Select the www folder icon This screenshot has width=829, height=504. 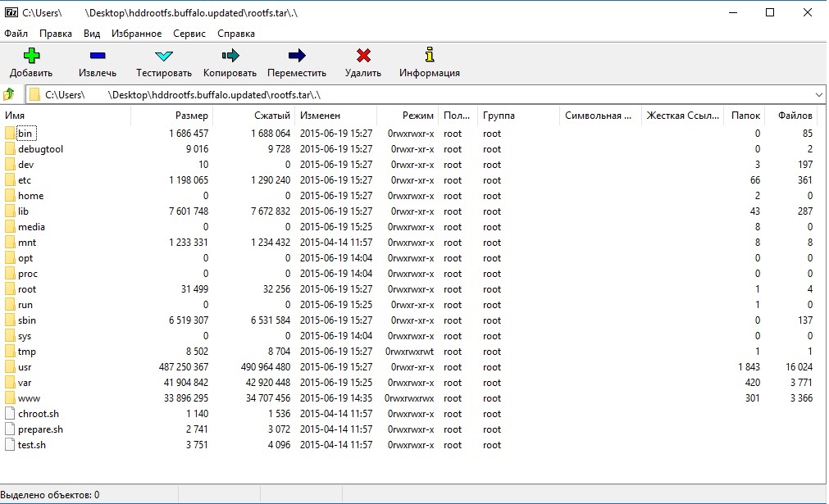pyautogui.click(x=10, y=398)
